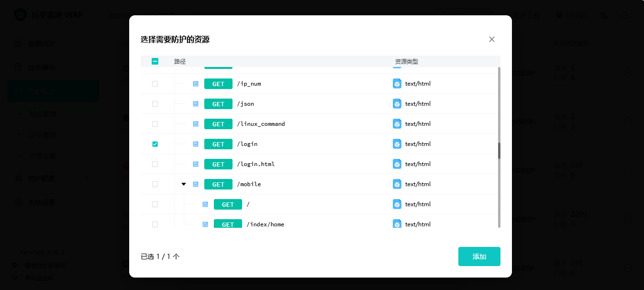The height and width of the screenshot is (290, 644).
Task: Close the resource selection dialog with X
Action: tap(492, 39)
